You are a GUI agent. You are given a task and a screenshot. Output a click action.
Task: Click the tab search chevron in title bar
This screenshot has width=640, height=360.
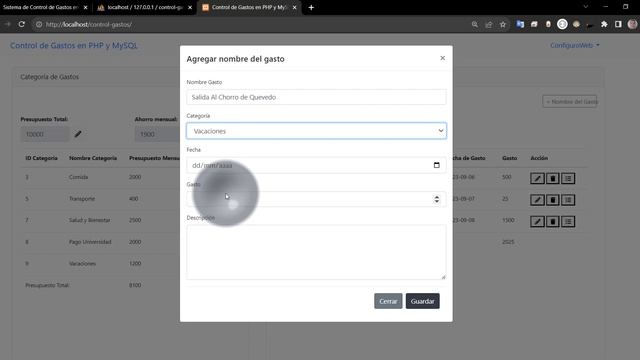586,7
